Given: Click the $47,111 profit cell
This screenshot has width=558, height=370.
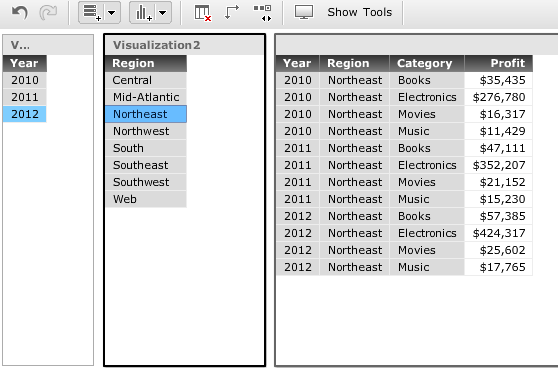Looking at the screenshot, I should coord(499,148).
